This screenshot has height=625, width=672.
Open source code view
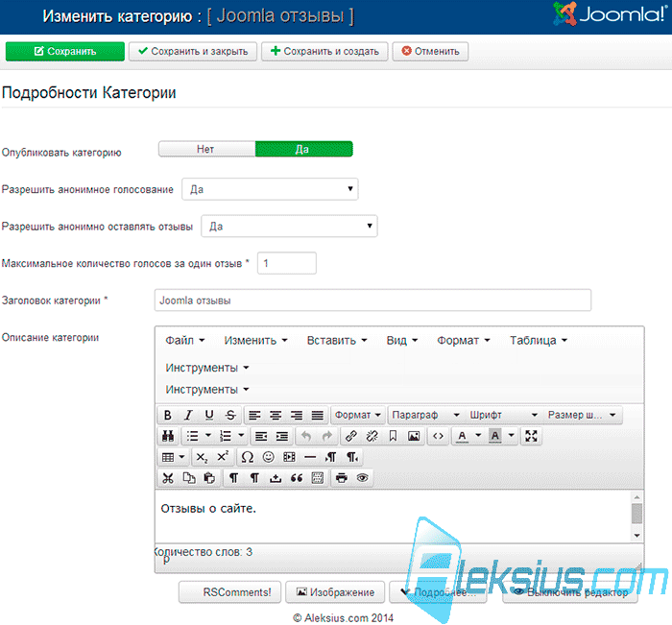pos(438,437)
